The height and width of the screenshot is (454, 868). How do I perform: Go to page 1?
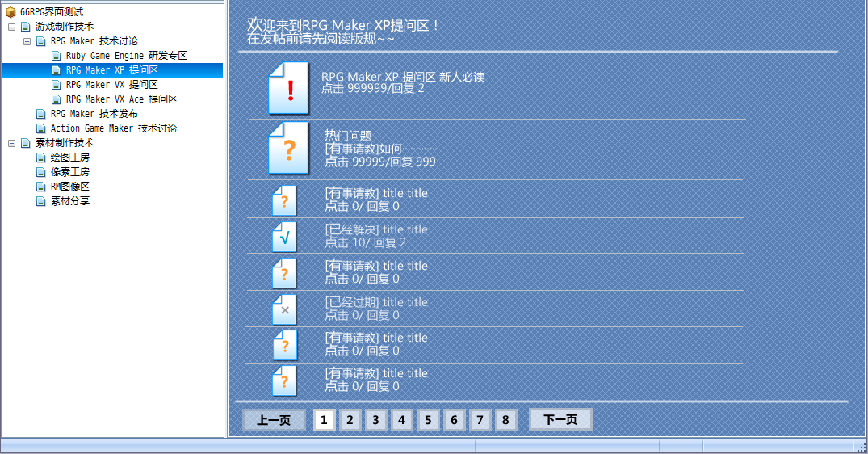(x=325, y=420)
